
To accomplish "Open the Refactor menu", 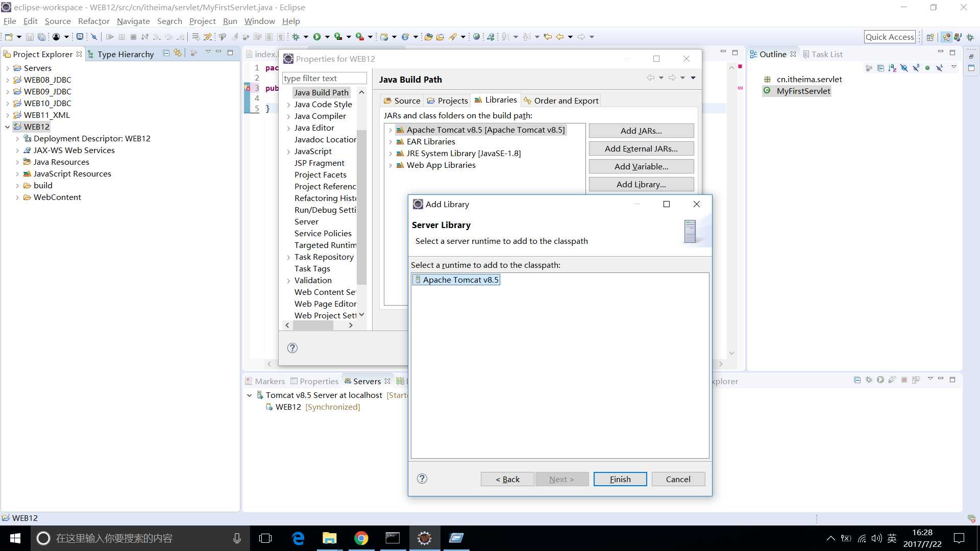I will click(x=93, y=21).
